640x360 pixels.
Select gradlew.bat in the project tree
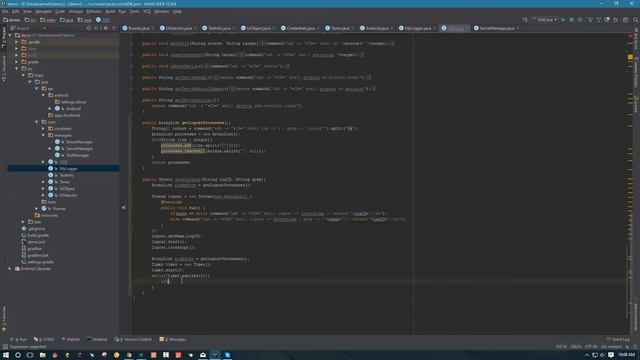38,256
